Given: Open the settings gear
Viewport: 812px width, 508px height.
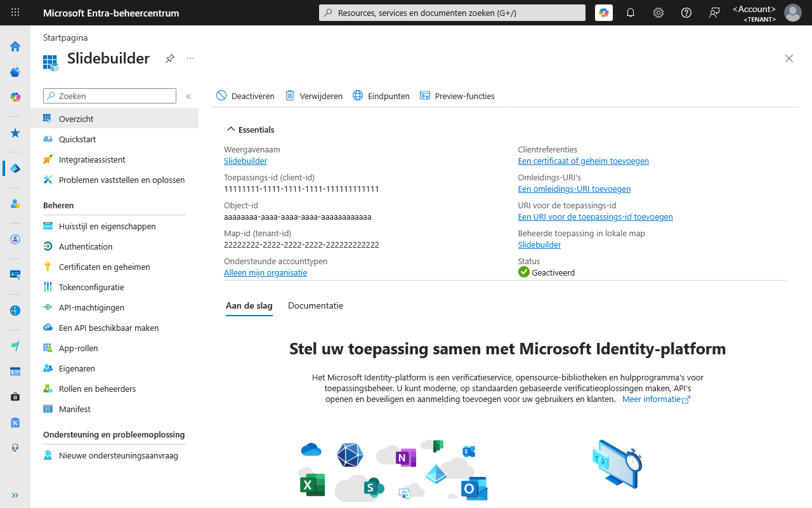Looking at the screenshot, I should coord(658,13).
